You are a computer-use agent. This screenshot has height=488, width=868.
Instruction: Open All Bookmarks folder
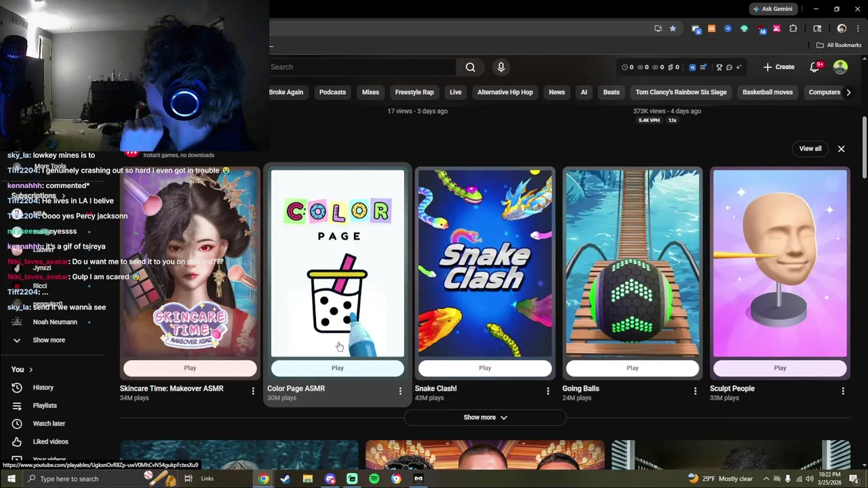[839, 45]
